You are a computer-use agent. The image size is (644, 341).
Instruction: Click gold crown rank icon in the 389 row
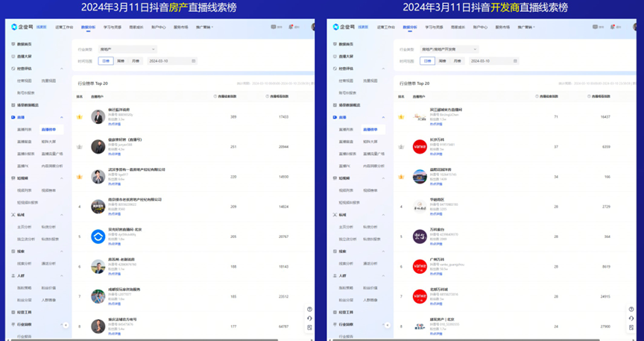coord(80,117)
